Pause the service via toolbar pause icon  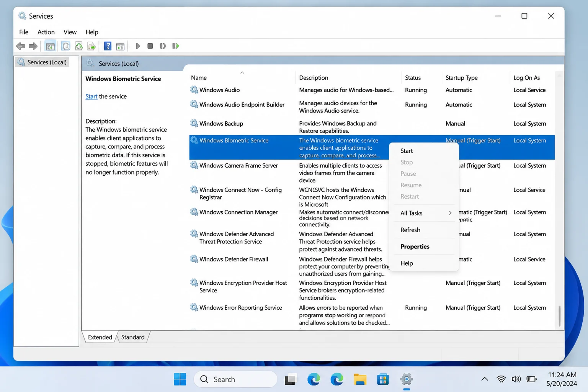pyautogui.click(x=163, y=46)
